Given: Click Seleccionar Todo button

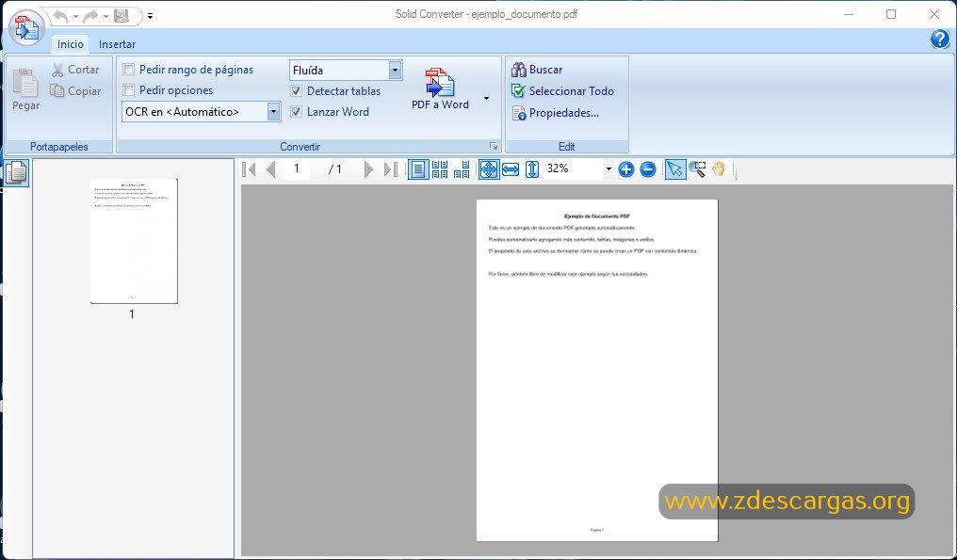Looking at the screenshot, I should coord(562,91).
